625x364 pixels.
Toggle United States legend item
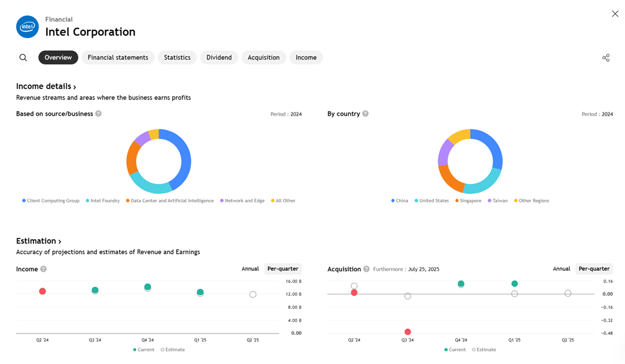tap(432, 201)
